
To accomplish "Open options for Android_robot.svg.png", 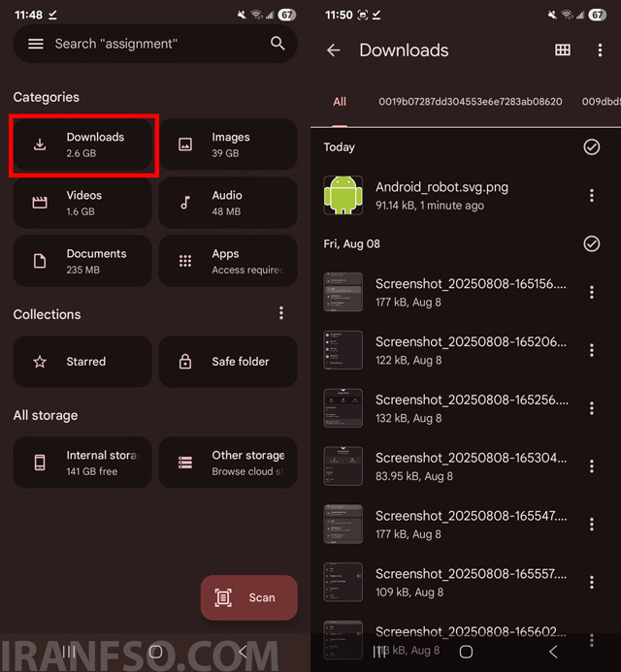I will click(592, 196).
